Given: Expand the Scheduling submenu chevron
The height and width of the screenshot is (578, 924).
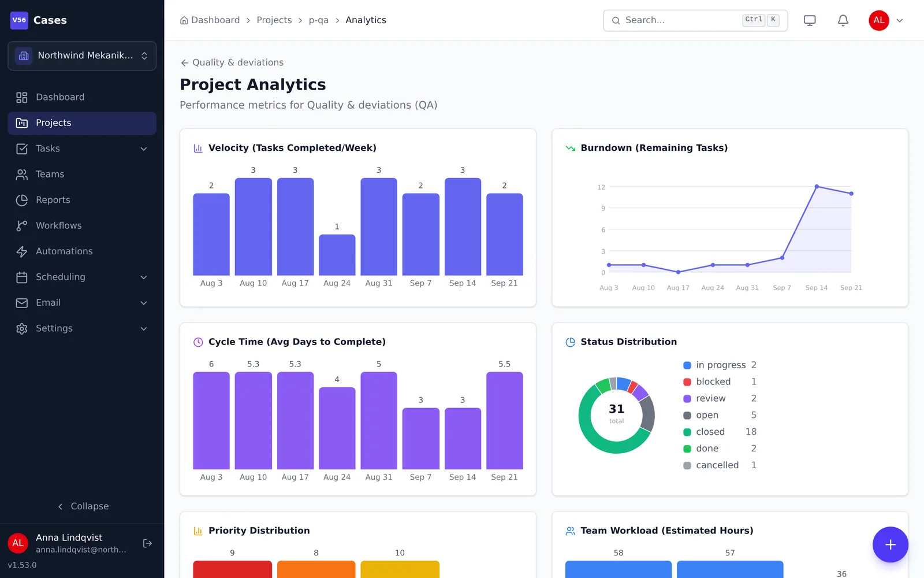Looking at the screenshot, I should click(x=144, y=277).
